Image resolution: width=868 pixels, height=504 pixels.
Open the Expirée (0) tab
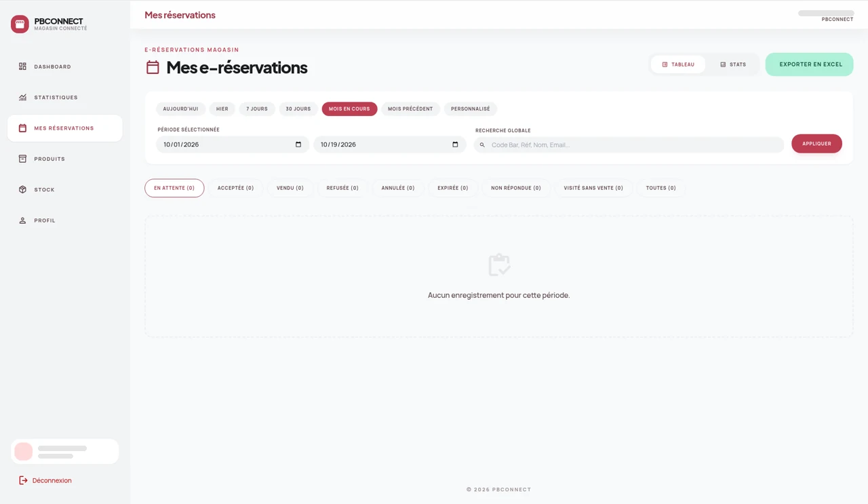(x=453, y=188)
